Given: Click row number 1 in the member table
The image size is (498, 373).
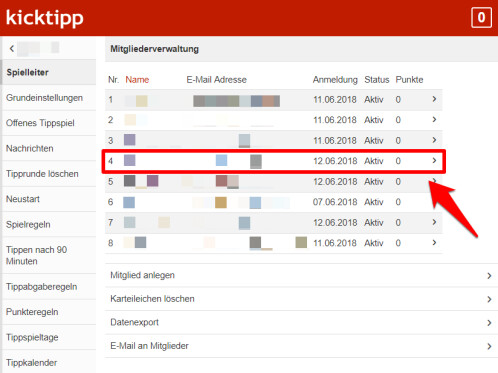Looking at the screenshot, I should [x=111, y=100].
